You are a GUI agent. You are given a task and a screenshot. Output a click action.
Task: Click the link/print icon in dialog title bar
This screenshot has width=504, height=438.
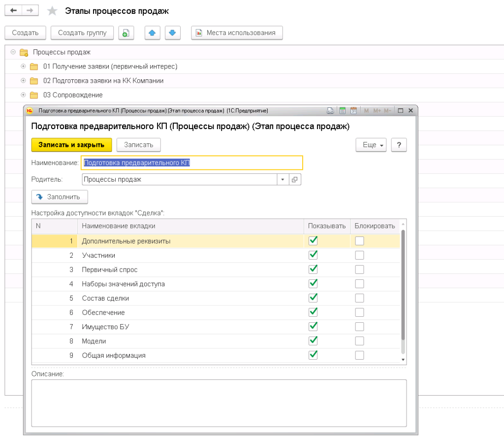[x=331, y=110]
